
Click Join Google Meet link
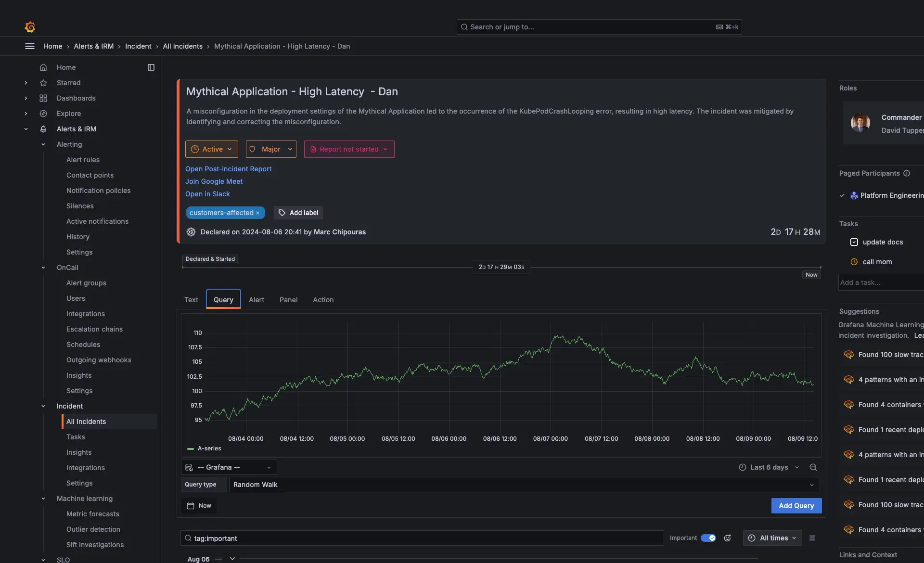[214, 181]
